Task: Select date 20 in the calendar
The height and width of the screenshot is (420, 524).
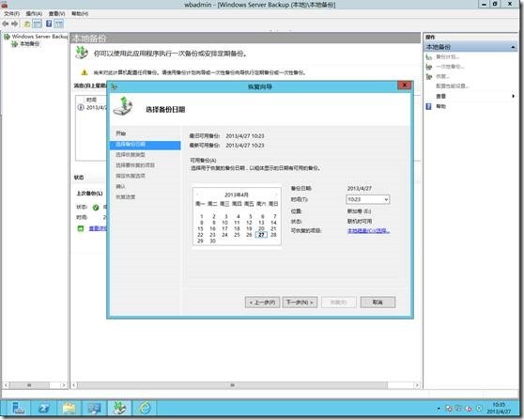Action: coord(261,228)
